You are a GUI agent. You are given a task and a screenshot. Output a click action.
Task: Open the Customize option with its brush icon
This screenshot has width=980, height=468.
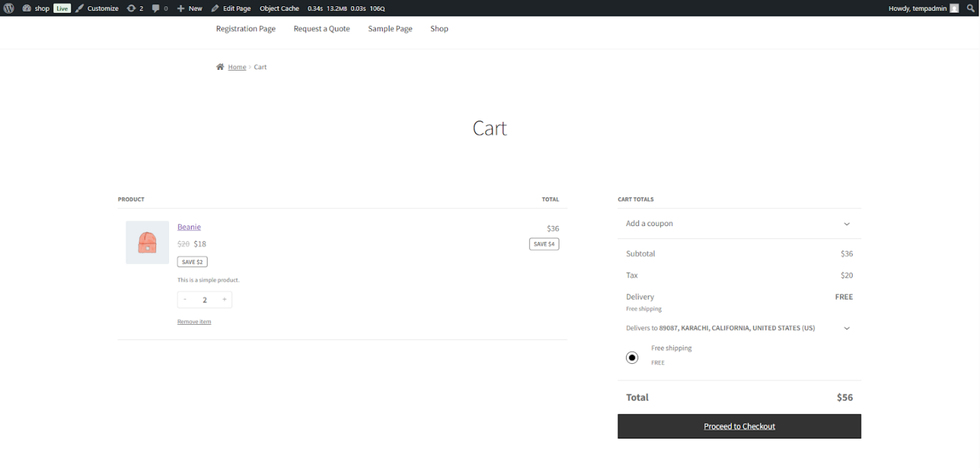[97, 8]
